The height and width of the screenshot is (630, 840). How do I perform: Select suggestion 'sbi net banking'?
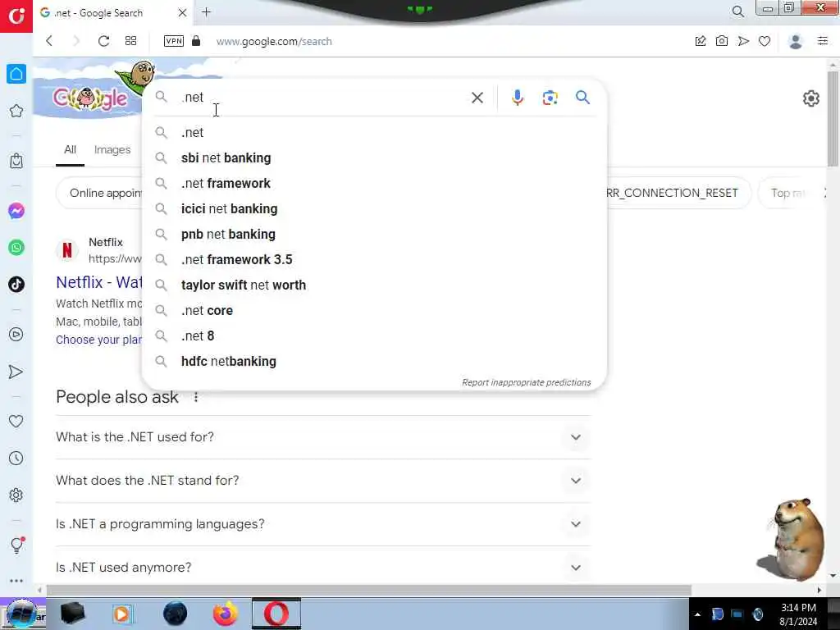click(x=374, y=158)
